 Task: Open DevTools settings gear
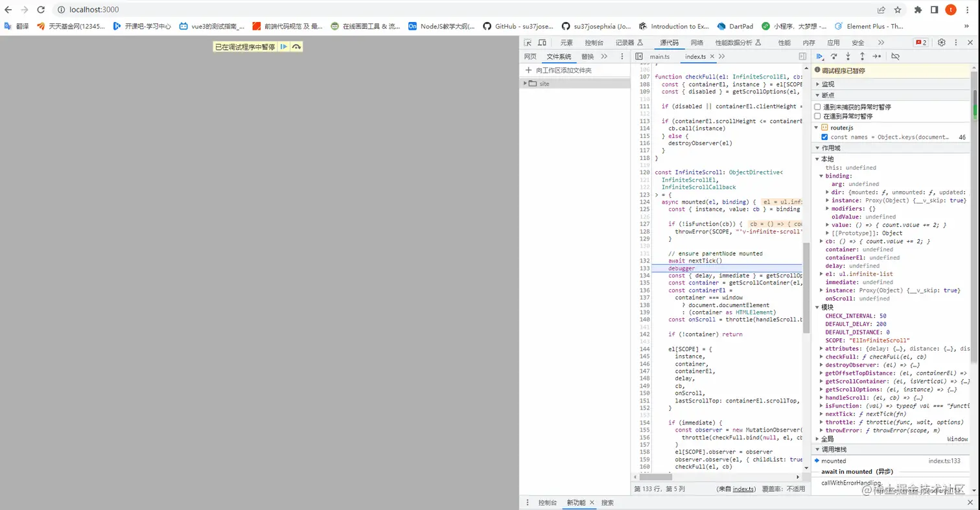tap(942, 43)
